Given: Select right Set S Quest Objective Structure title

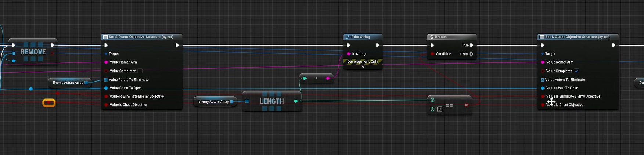Looking at the screenshot, I should click(x=578, y=37).
